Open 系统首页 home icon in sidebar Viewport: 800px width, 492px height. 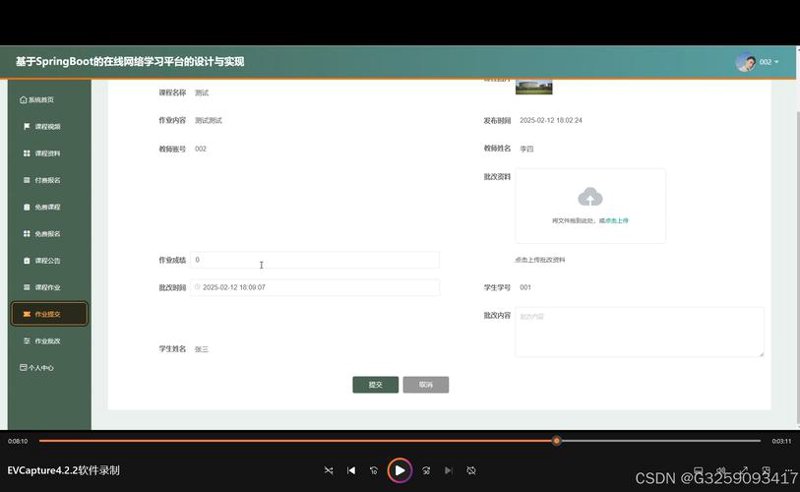23,100
